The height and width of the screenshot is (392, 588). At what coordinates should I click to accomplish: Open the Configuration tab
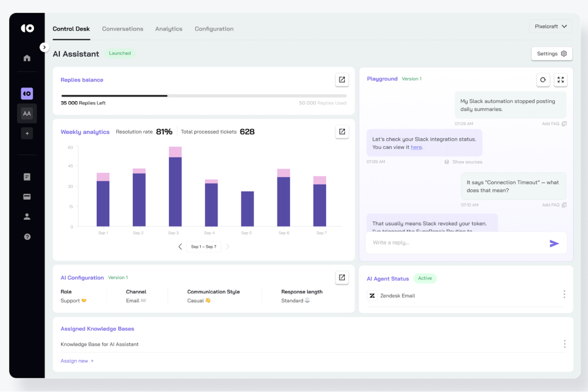coord(214,29)
